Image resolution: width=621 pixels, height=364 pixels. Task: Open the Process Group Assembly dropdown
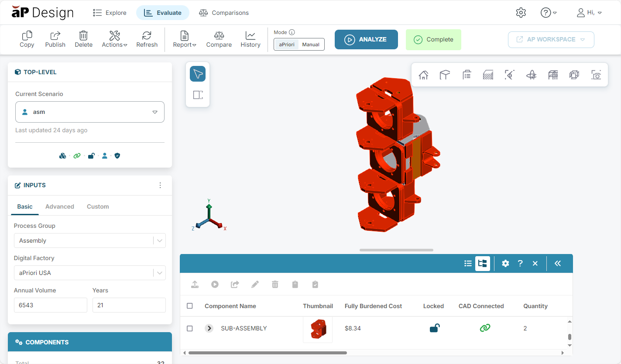coord(90,240)
